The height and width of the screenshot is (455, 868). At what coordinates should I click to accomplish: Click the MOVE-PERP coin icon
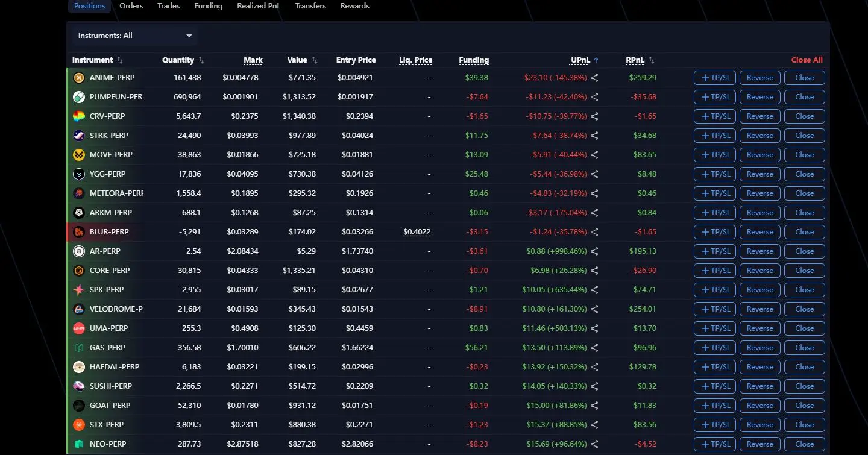[79, 155]
